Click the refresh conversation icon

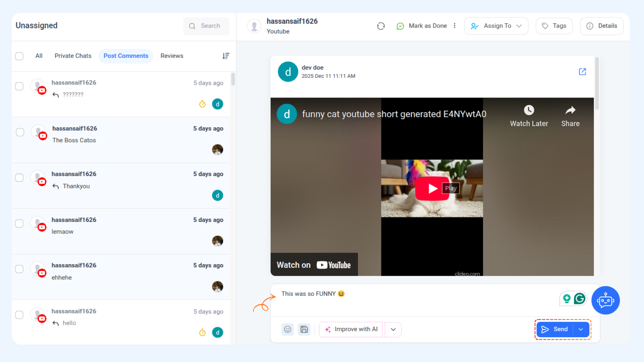[381, 26]
